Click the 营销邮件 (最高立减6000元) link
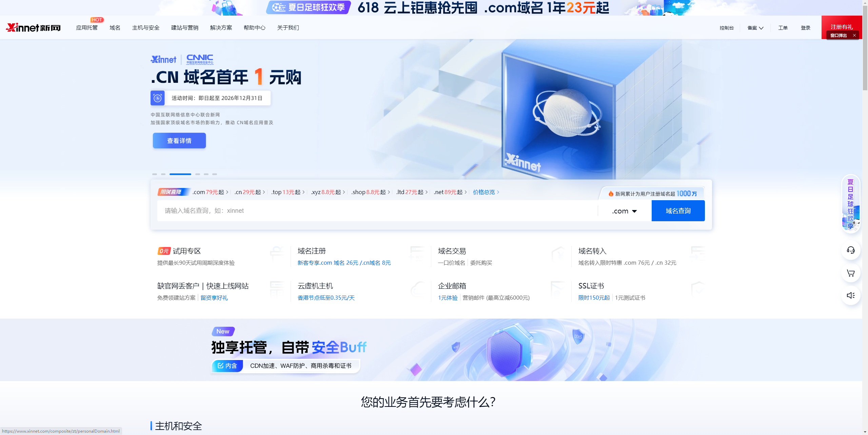Viewport: 868px width, 435px height. [496, 298]
